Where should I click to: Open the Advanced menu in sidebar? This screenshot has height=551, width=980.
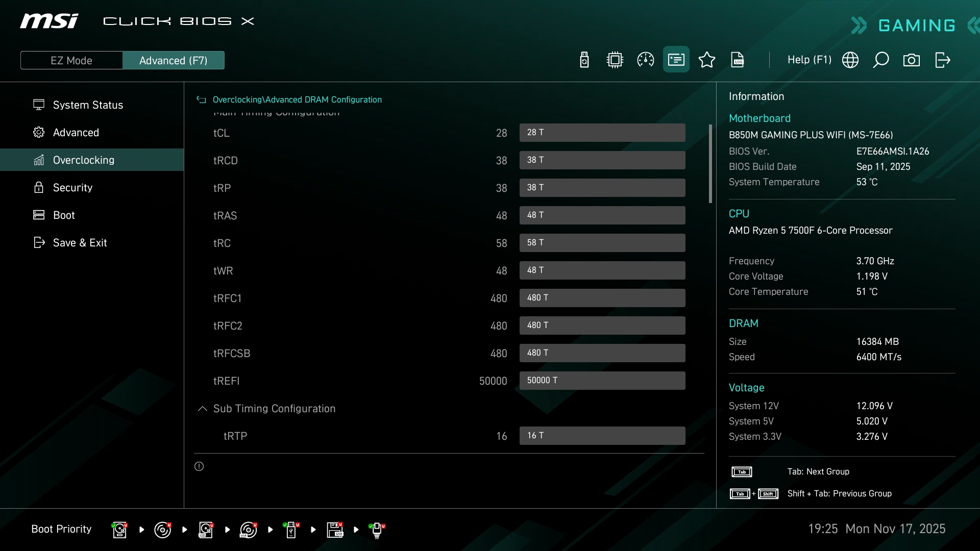(x=92, y=132)
